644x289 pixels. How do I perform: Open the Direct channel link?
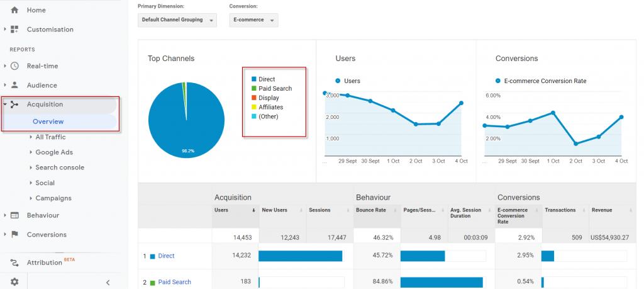166,256
